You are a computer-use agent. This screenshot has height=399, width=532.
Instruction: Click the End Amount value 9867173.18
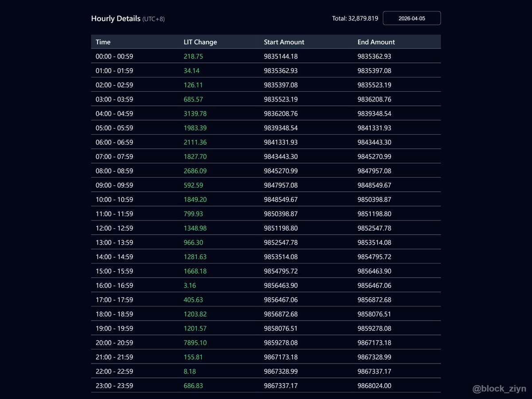375,343
